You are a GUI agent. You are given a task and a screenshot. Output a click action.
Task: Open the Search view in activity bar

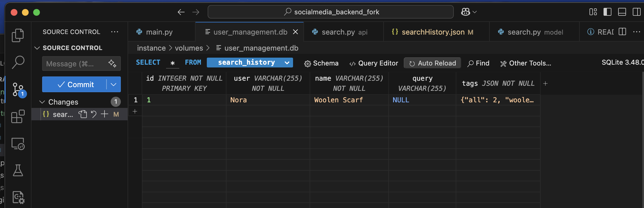pyautogui.click(x=18, y=62)
